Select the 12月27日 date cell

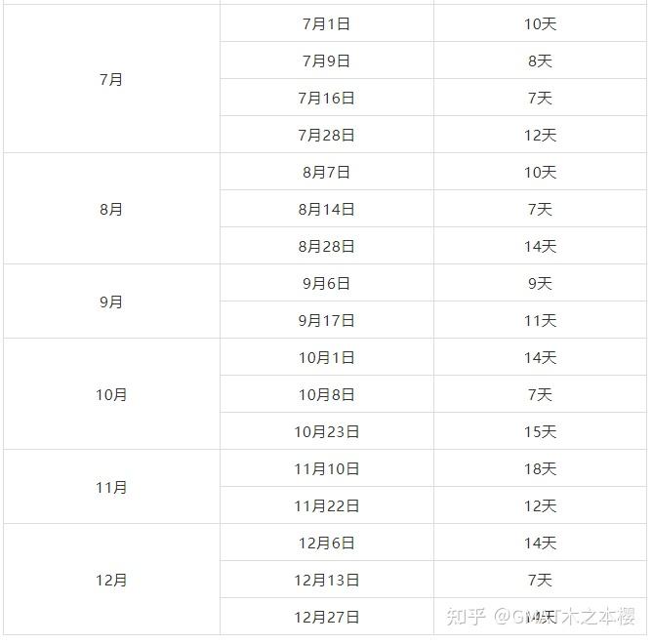pyautogui.click(x=326, y=617)
